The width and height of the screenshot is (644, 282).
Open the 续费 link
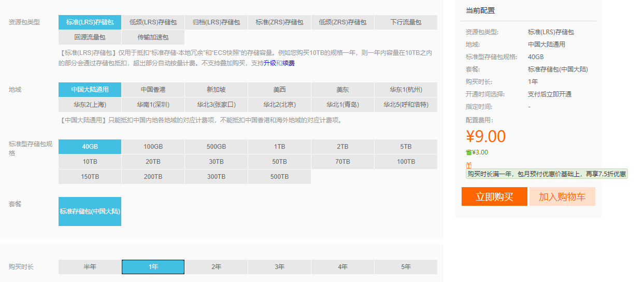tap(289, 63)
